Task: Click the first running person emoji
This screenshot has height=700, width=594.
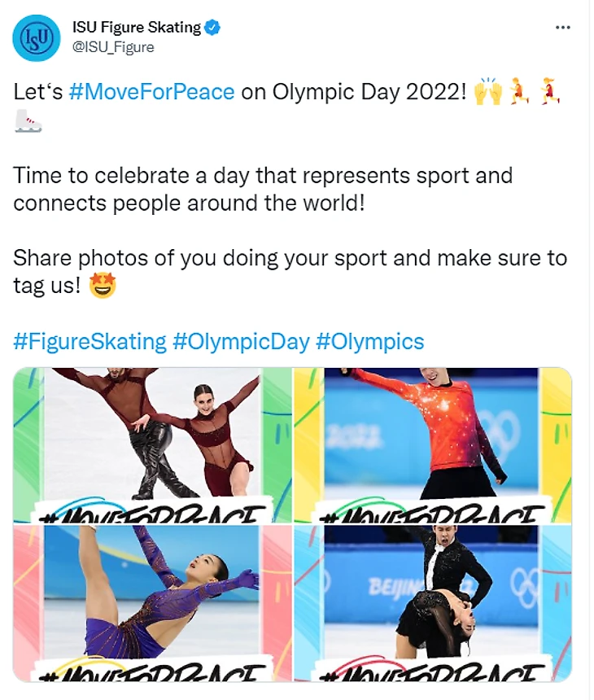Action: (519, 92)
